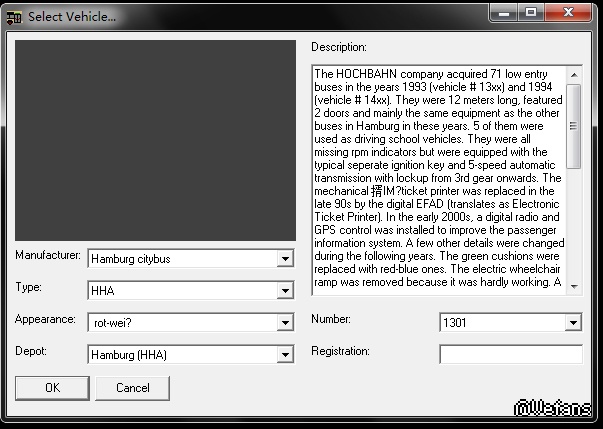Click the description scrollbar up arrow
603x429 pixels.
point(573,74)
